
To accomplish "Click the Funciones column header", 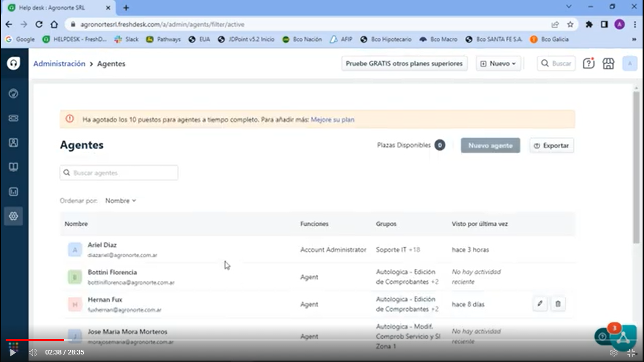I will click(x=314, y=224).
